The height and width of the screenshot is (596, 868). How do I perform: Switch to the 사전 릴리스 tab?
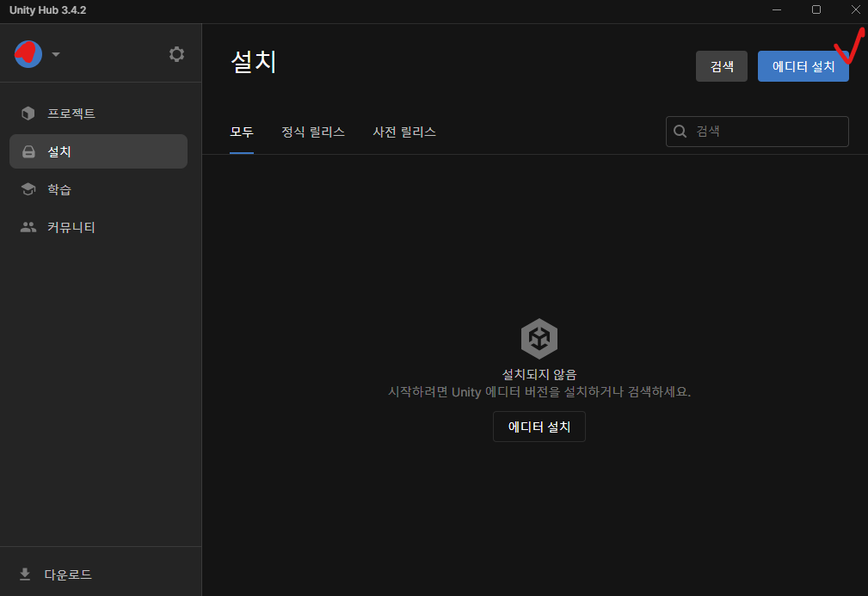click(x=404, y=132)
